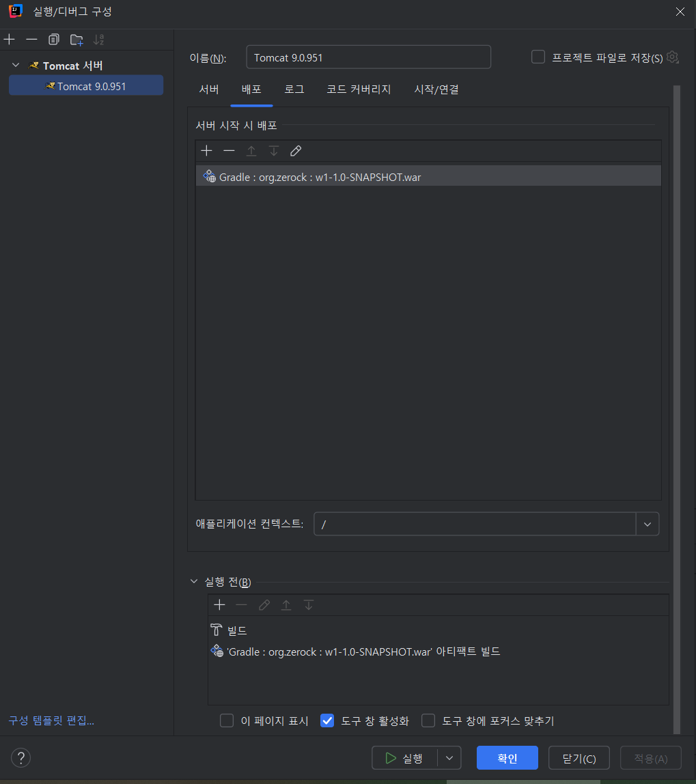This screenshot has height=784, width=696.
Task: Remove the selected configuration with minus icon
Action: click(x=31, y=40)
